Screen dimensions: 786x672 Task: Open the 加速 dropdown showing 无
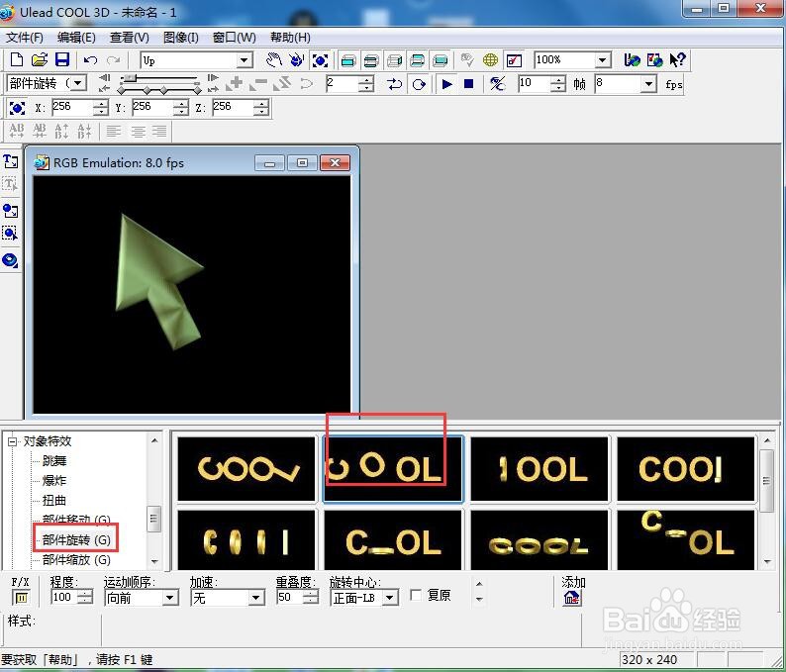tap(256, 598)
